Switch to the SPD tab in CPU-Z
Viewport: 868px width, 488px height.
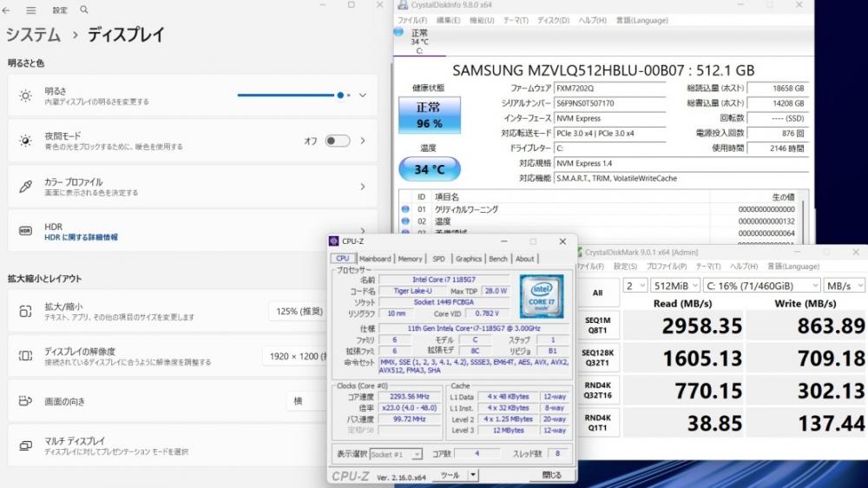[438, 259]
